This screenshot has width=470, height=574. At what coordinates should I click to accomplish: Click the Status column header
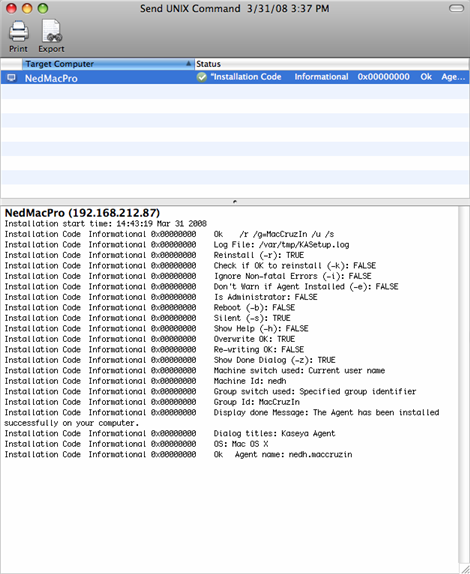coord(332,64)
